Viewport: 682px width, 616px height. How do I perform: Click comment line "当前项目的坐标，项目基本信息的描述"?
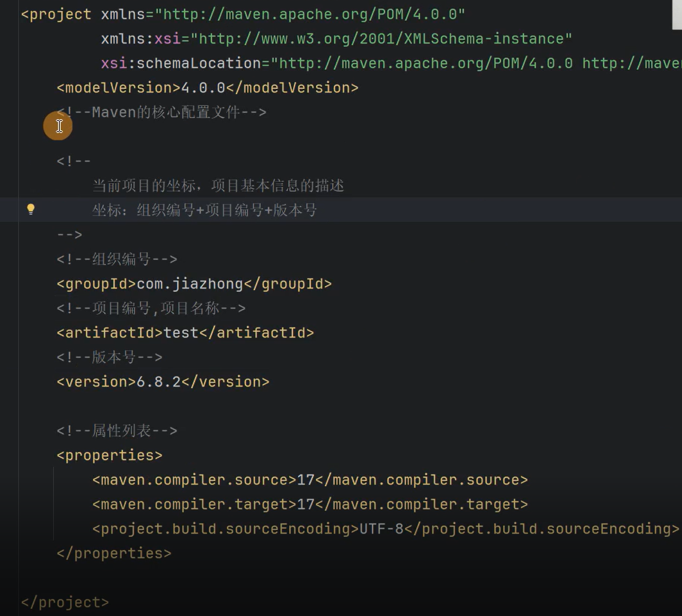[x=218, y=185]
